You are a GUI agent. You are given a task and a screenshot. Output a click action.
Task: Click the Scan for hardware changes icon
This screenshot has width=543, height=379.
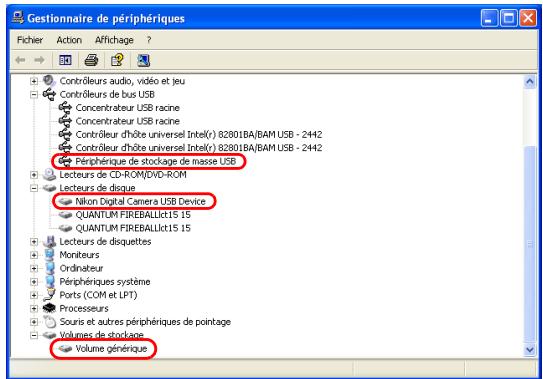click(143, 60)
